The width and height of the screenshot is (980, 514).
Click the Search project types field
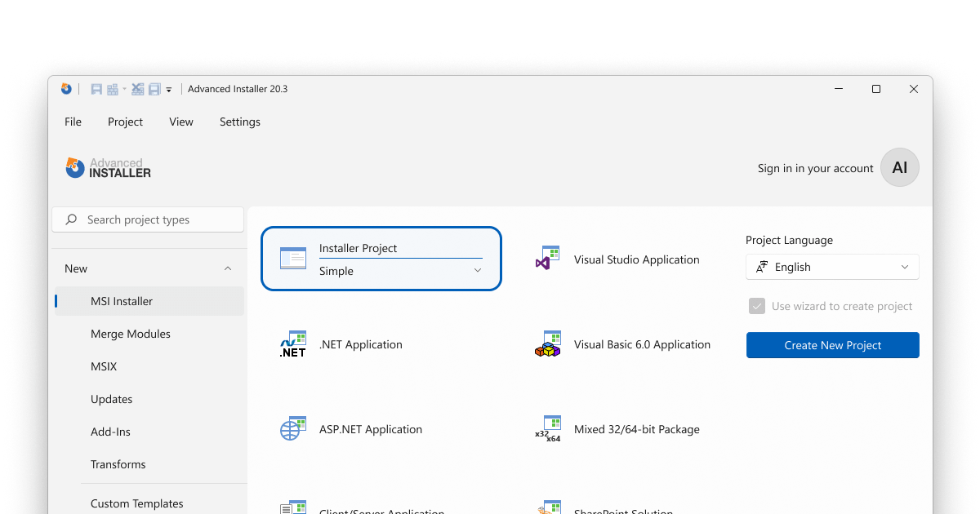coord(147,219)
